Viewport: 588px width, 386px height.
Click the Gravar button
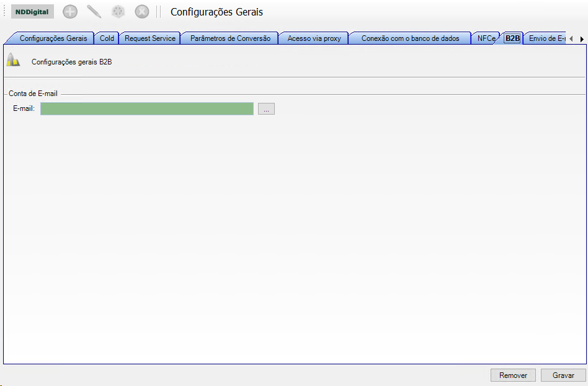[x=563, y=375]
